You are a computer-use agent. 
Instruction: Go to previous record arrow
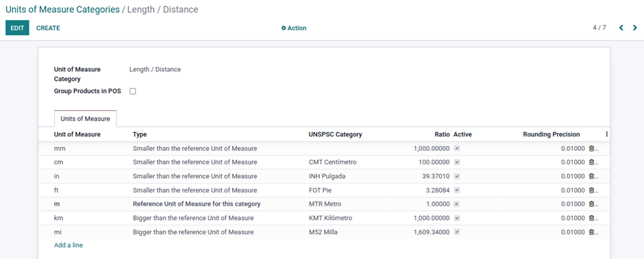tap(621, 28)
